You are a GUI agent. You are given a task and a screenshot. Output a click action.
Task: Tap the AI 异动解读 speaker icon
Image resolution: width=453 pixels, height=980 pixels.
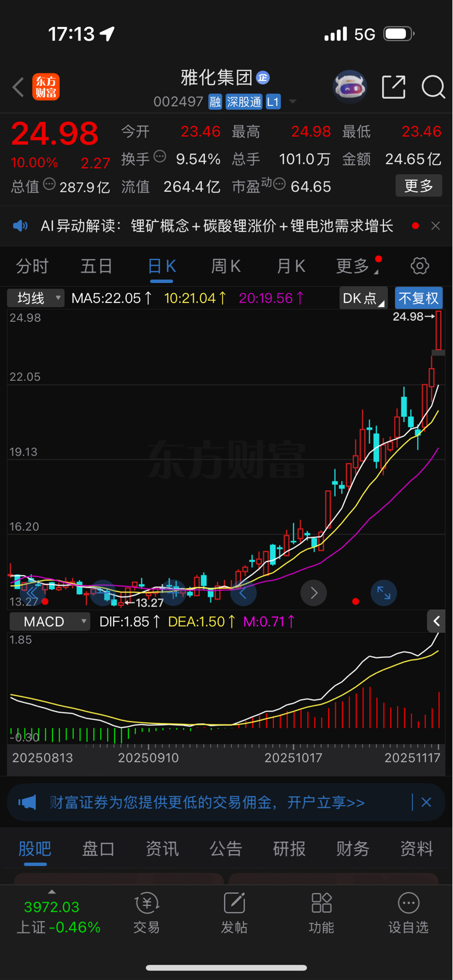[21, 226]
